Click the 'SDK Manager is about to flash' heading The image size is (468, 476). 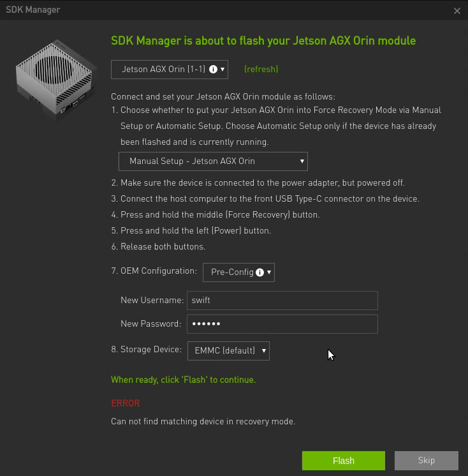(x=263, y=41)
